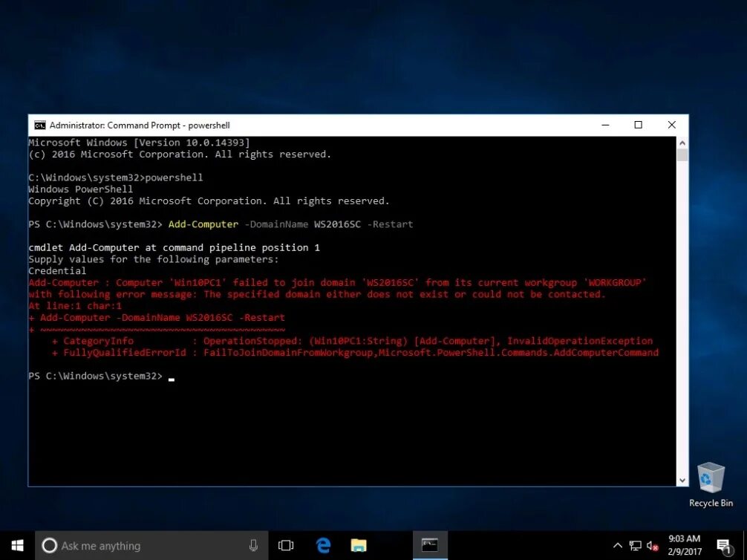This screenshot has width=747, height=560.
Task: Close the Administrator Command Prompt window
Action: 672,125
